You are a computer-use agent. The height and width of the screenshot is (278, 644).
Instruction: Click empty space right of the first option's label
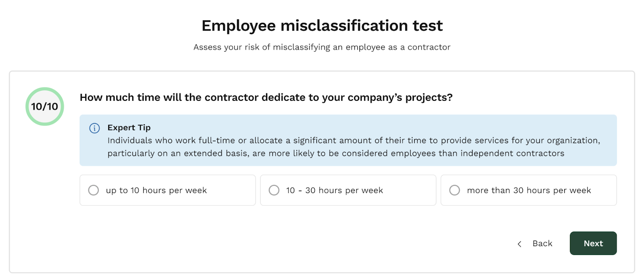click(x=231, y=190)
